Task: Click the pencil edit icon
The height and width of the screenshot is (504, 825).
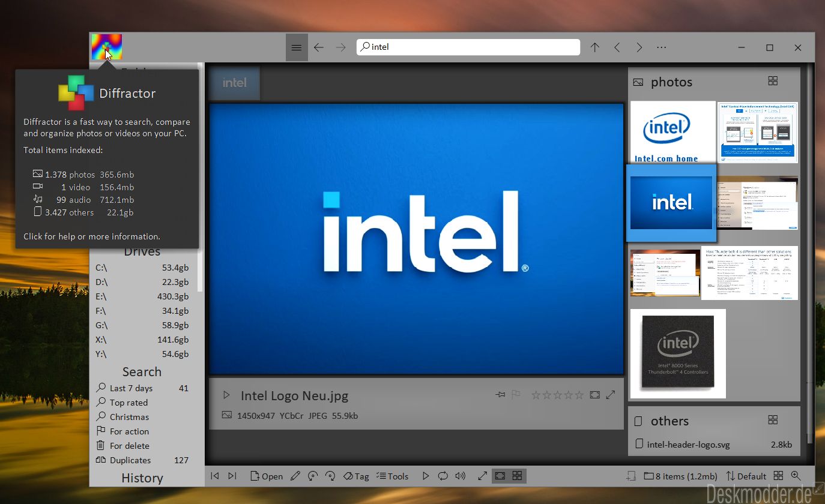Action: tap(295, 476)
